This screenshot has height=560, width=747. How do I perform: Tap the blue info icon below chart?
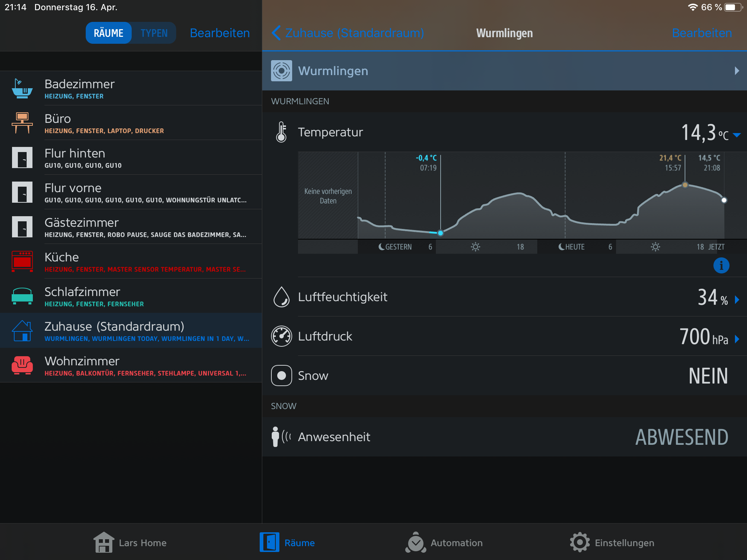point(721,265)
